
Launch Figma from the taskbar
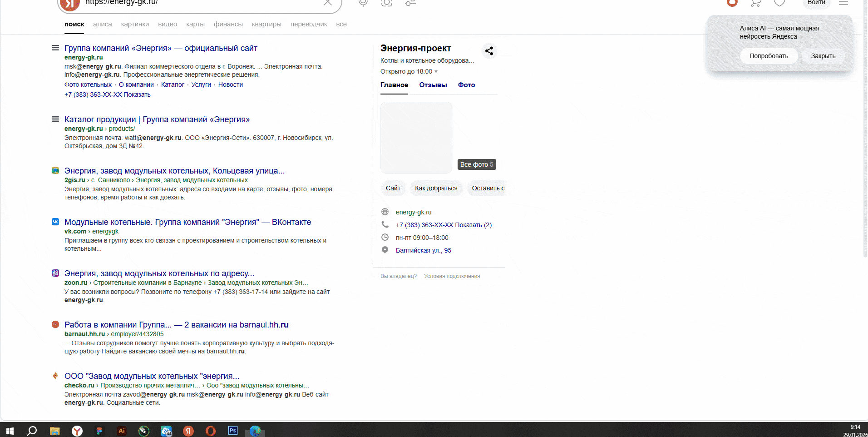[x=99, y=431]
